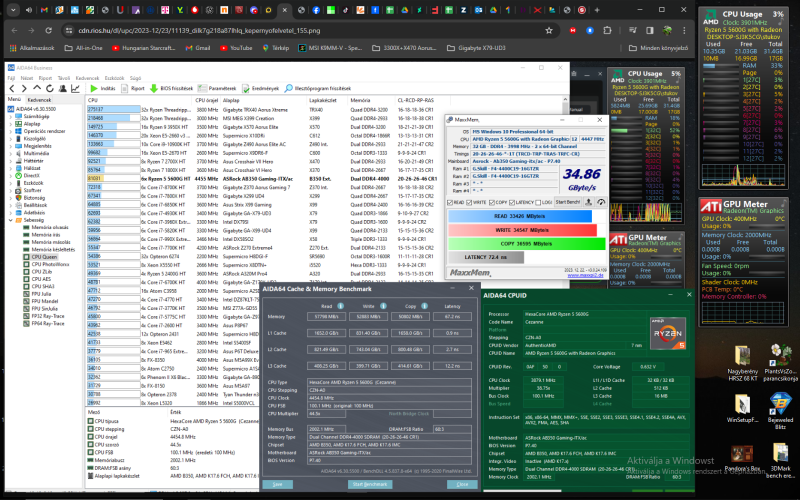This screenshot has width=800, height=500.
Task: Open the Nézet menu in AIDA64
Action: [27, 78]
